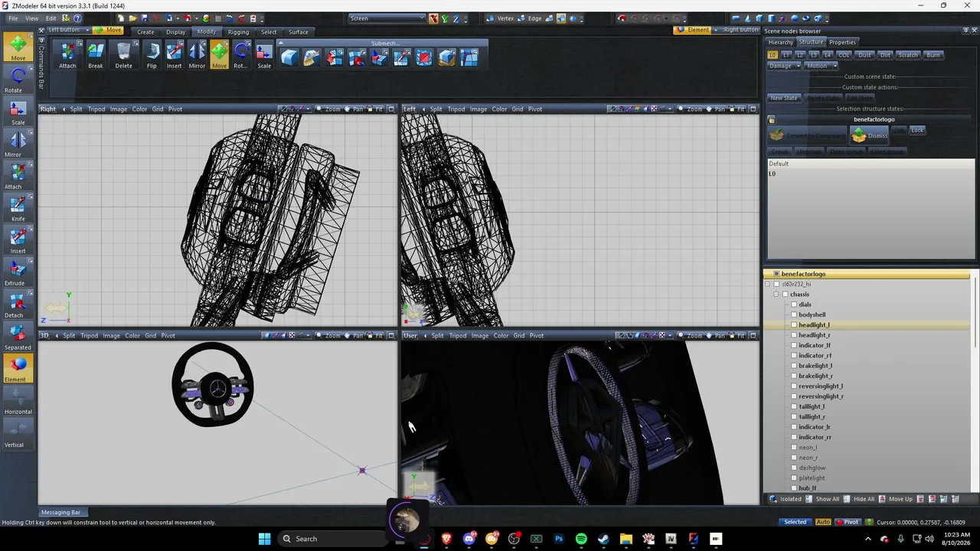980x551 pixels.
Task: Click the save file toolbar icon
Action: [x=144, y=18]
